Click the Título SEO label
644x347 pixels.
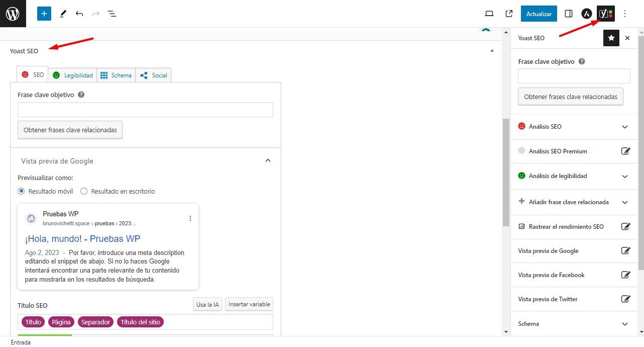point(33,305)
